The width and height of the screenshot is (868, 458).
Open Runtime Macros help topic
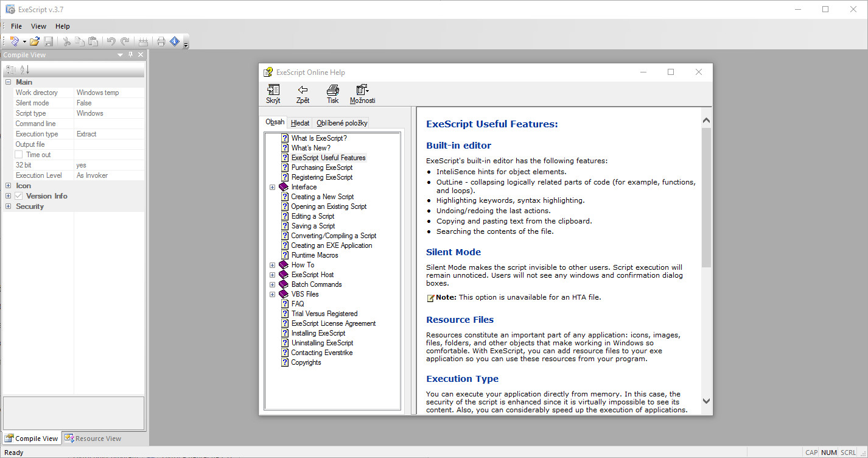tap(315, 255)
